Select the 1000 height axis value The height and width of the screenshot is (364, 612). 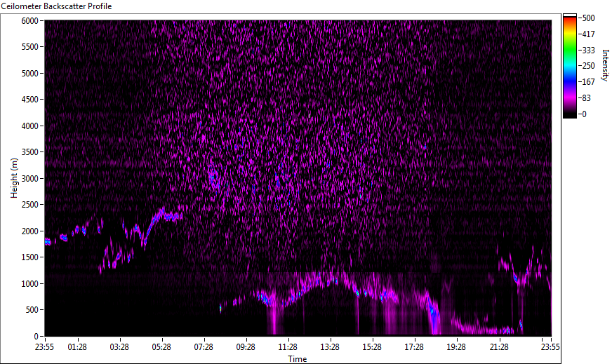point(29,284)
